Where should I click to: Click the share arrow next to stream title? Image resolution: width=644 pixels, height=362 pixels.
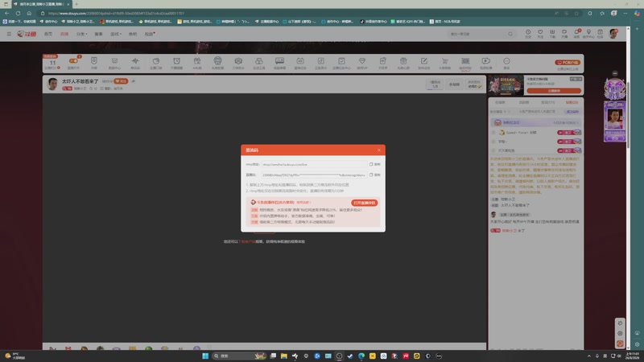[133, 81]
